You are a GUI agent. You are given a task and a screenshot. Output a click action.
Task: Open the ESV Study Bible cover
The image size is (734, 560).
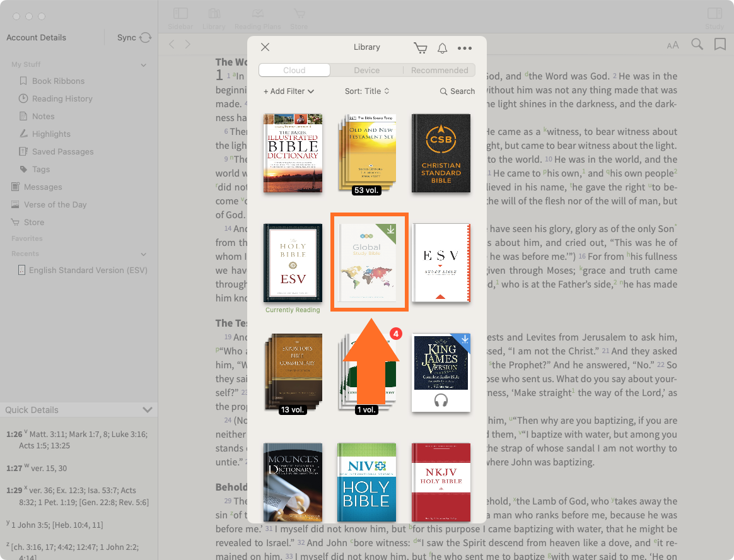pos(441,263)
